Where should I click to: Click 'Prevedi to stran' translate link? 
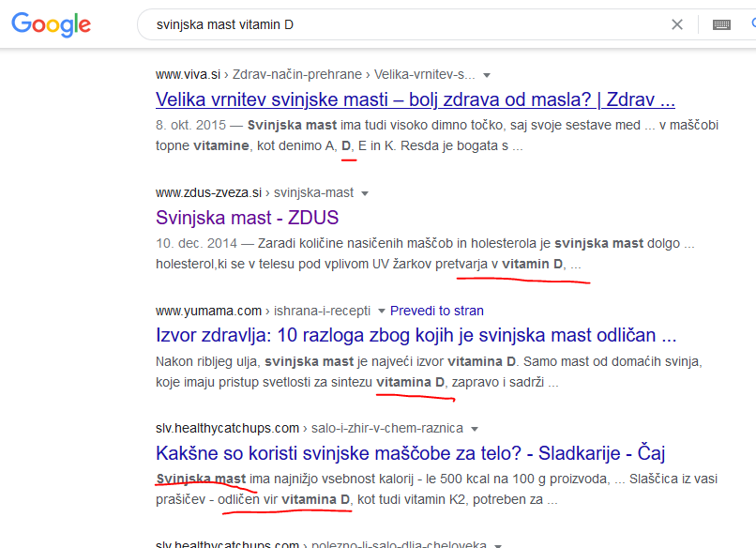point(437,311)
